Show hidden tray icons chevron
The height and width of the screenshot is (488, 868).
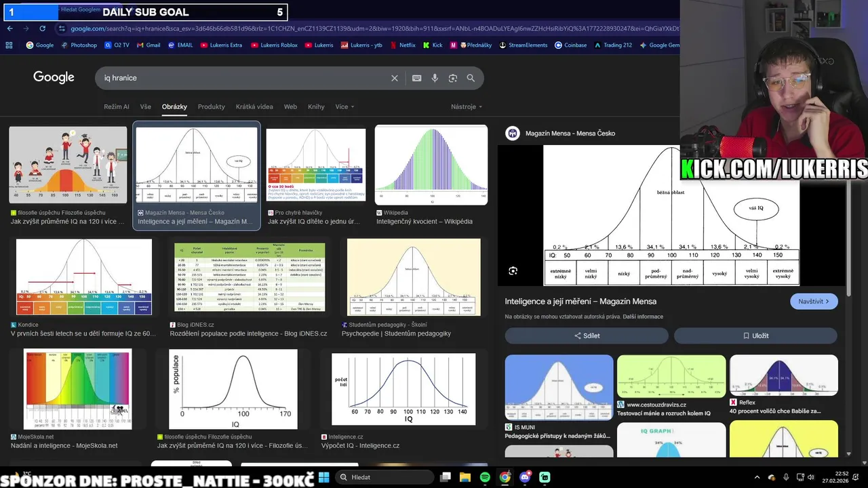757,477
